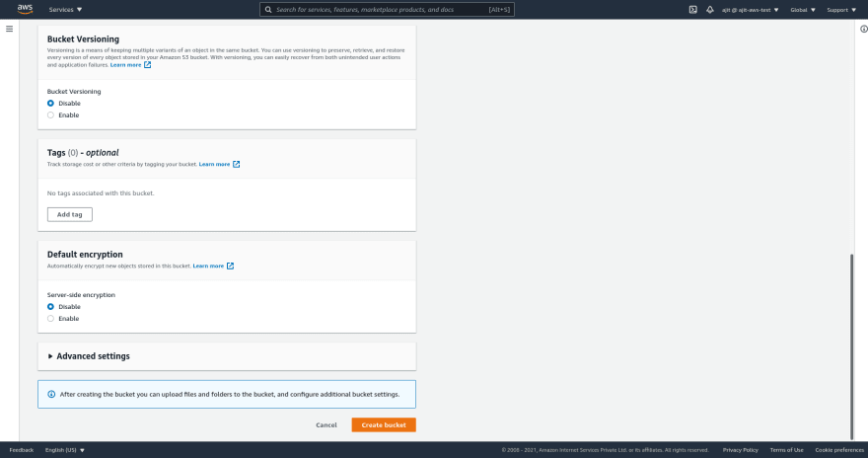Screen dimensions: 868x458
Task: Open Cookie preferences in footer
Action: click(839, 450)
